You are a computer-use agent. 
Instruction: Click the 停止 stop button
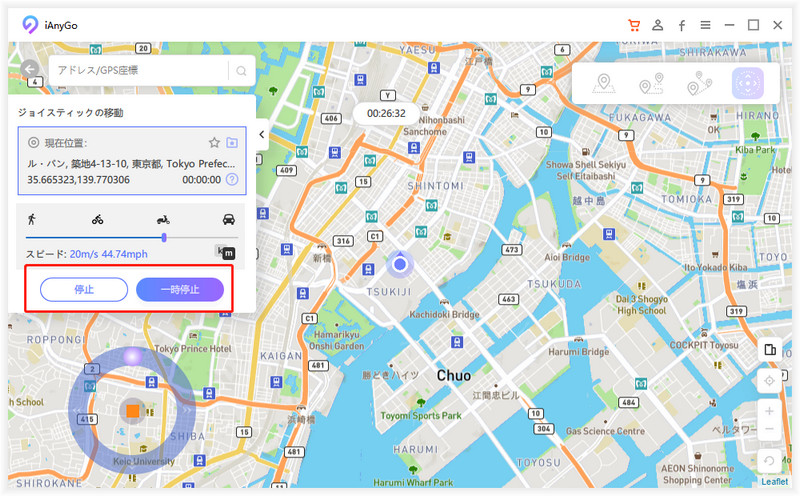coord(84,289)
